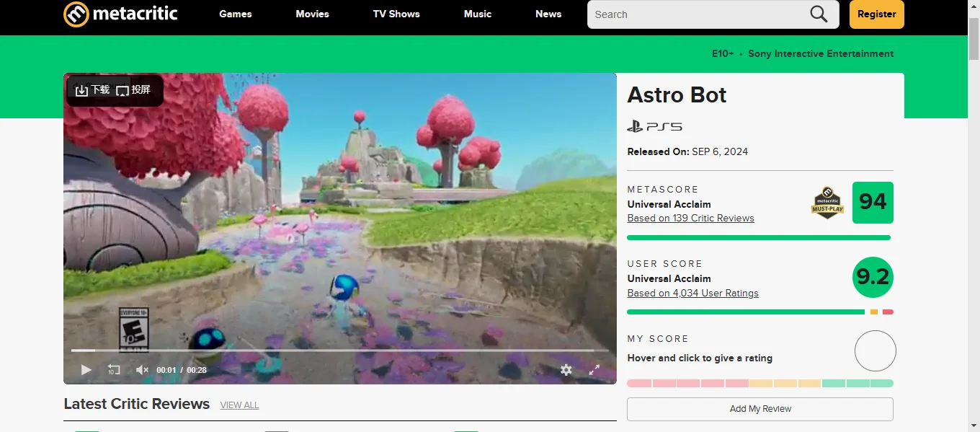Click the empty My Score circle
The image size is (980, 432).
pyautogui.click(x=876, y=351)
